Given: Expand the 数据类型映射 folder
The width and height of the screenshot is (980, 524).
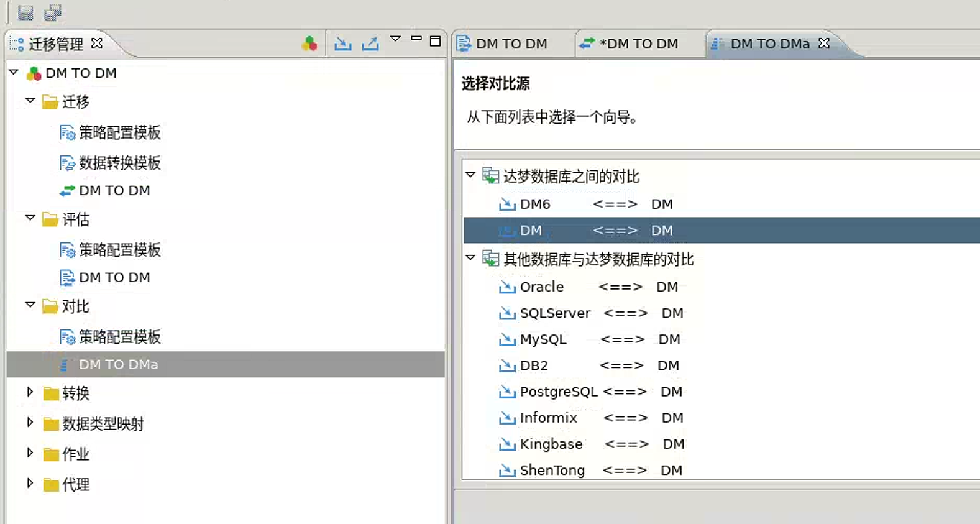Looking at the screenshot, I should tap(30, 423).
